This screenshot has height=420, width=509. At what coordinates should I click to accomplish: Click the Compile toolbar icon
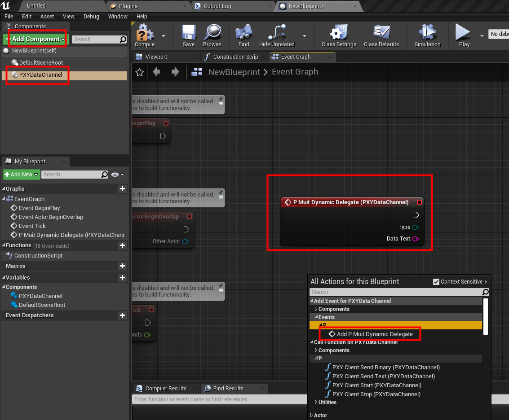pyautogui.click(x=145, y=35)
